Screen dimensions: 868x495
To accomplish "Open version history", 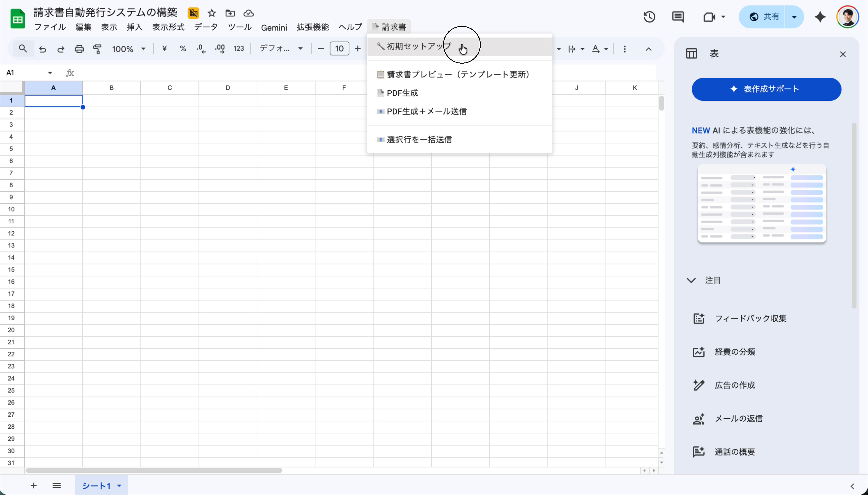I will click(x=649, y=16).
